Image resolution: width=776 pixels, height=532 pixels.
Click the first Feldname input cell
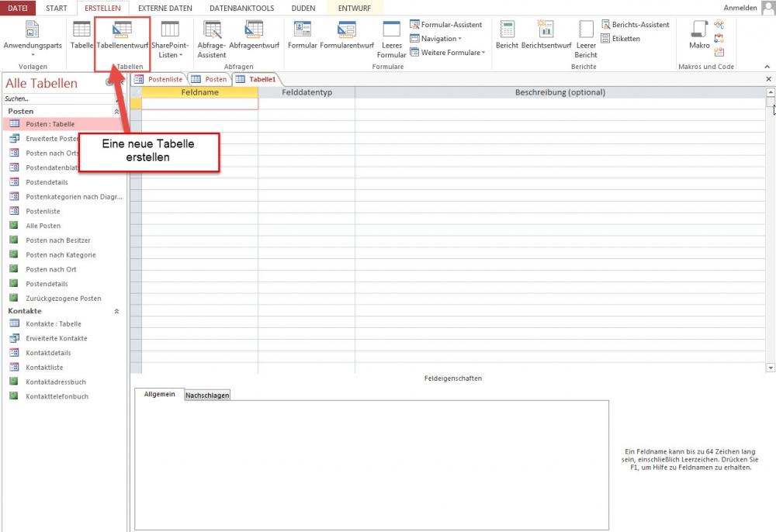(x=199, y=103)
